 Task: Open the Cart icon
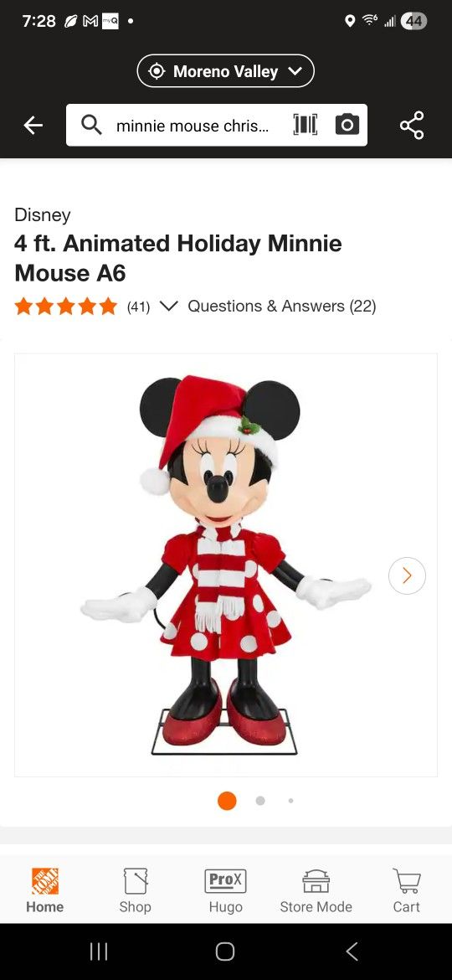[407, 890]
